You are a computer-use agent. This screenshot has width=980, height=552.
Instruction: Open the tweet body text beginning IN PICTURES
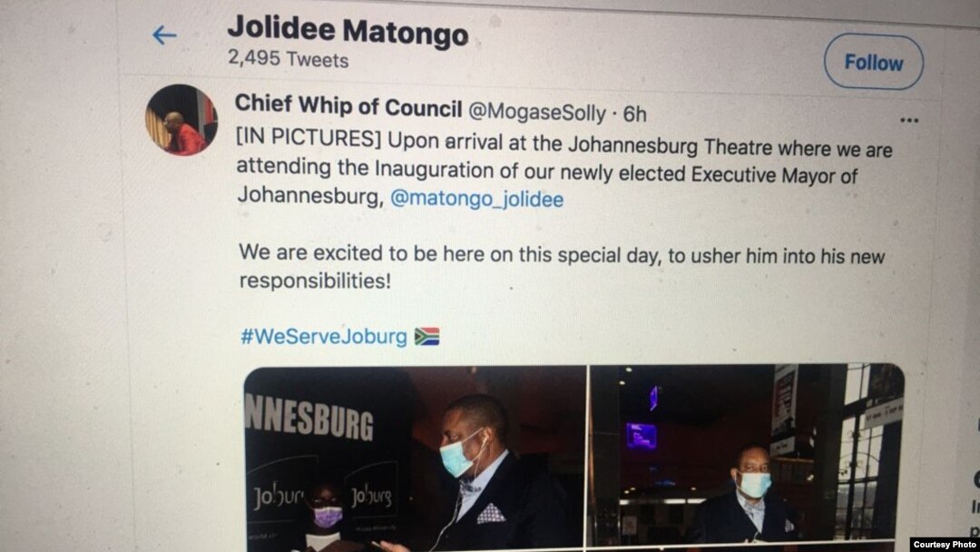pyautogui.click(x=564, y=169)
